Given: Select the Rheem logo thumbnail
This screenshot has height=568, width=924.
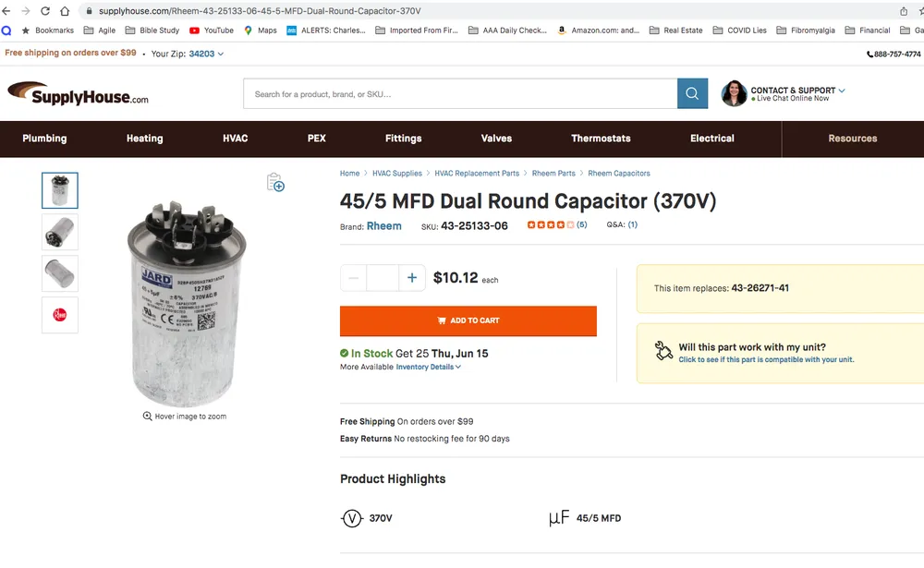Looking at the screenshot, I should coord(60,315).
